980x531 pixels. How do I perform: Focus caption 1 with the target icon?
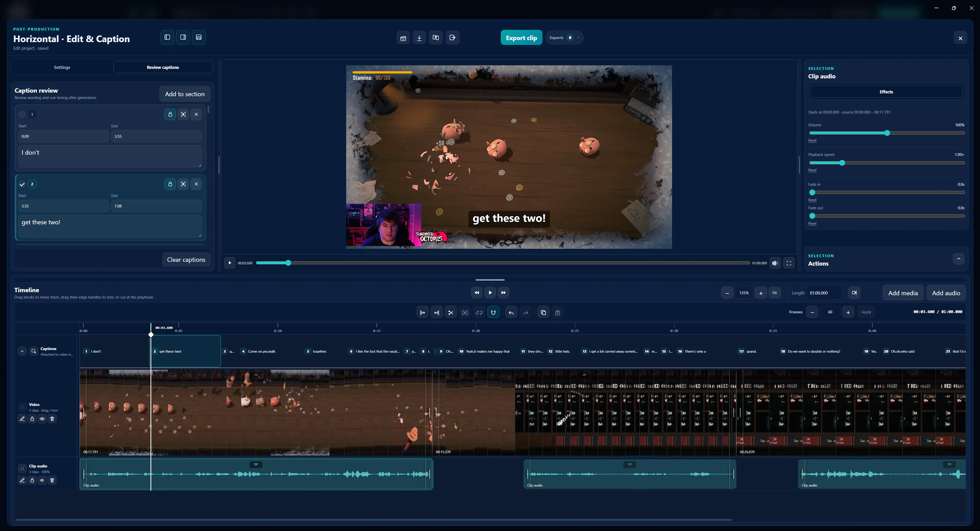pos(183,114)
